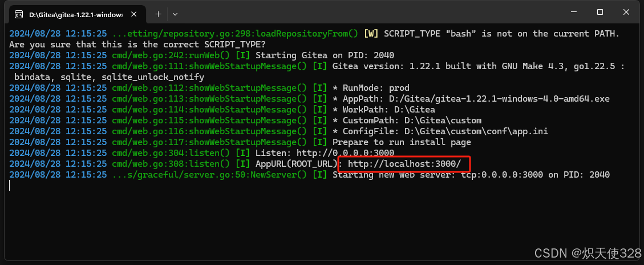This screenshot has height=265, width=644.
Task: Click the Listen: http://0.0.0.0:3000 text
Action: coord(325,153)
